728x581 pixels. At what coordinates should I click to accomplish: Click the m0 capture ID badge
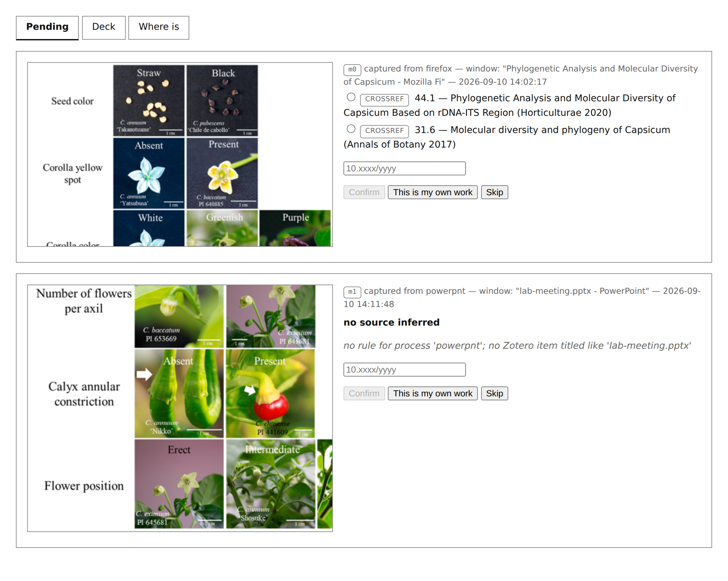click(x=352, y=69)
